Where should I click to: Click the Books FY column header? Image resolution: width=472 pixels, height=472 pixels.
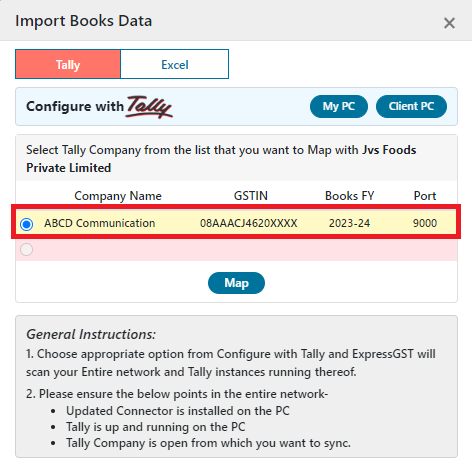350,196
